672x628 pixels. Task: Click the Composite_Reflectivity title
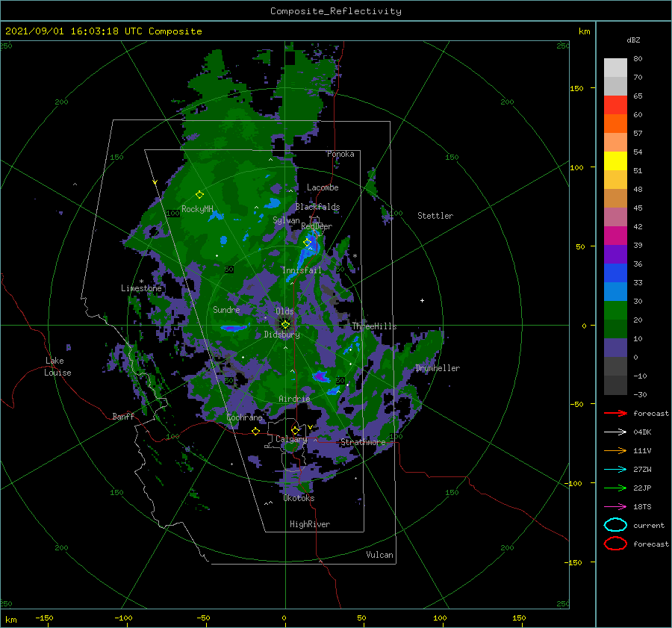click(x=336, y=11)
